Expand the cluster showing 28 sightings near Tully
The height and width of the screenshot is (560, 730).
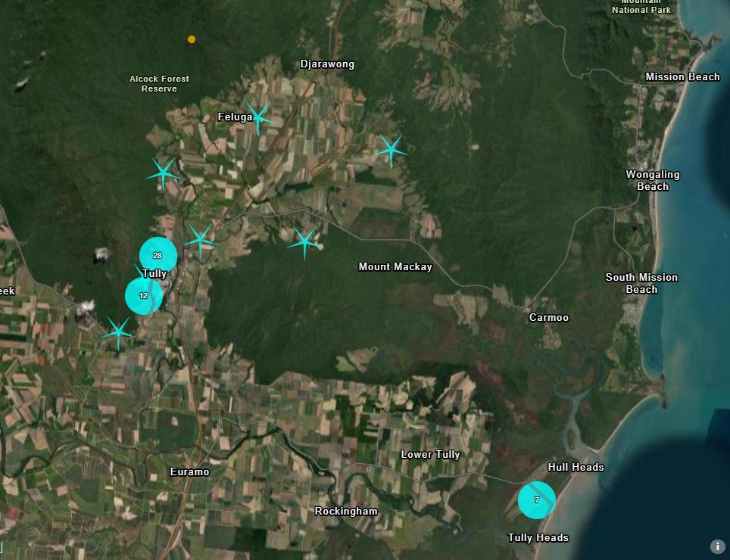[158, 255]
